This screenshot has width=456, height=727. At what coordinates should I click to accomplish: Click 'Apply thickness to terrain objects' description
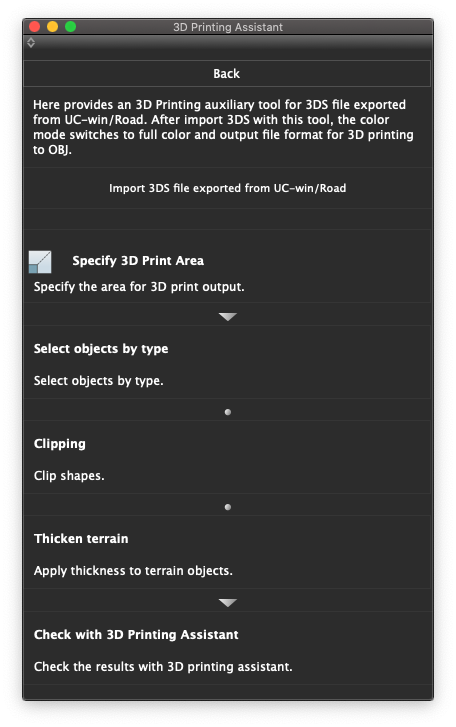tap(133, 571)
